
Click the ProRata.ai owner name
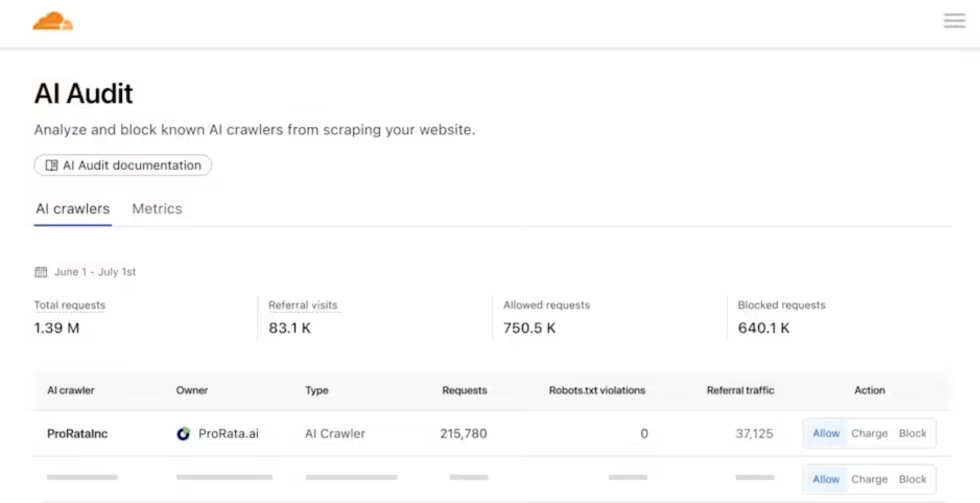pos(228,434)
